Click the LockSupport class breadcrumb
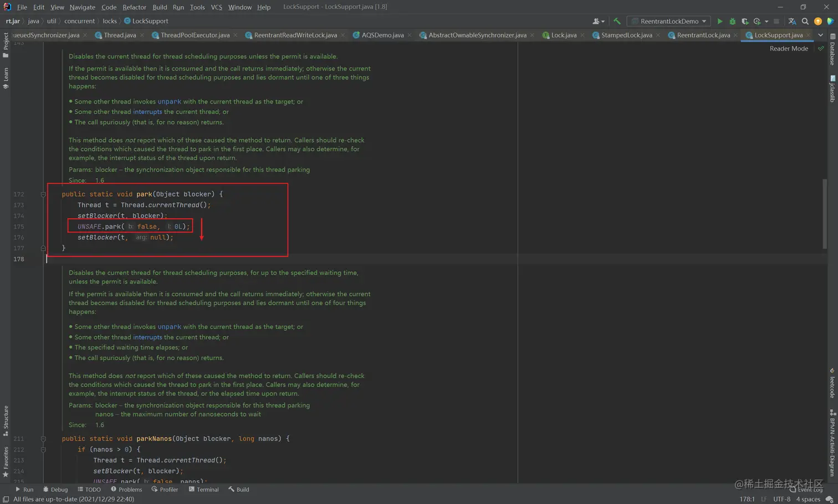This screenshot has height=504, width=838. point(146,21)
